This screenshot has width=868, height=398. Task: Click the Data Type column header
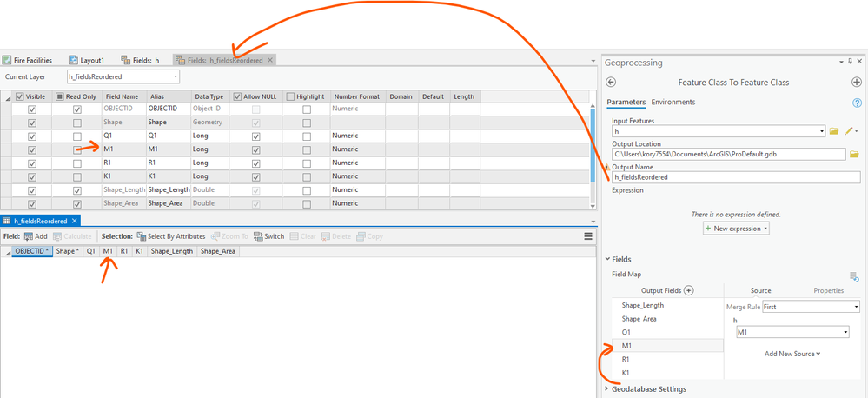209,96
